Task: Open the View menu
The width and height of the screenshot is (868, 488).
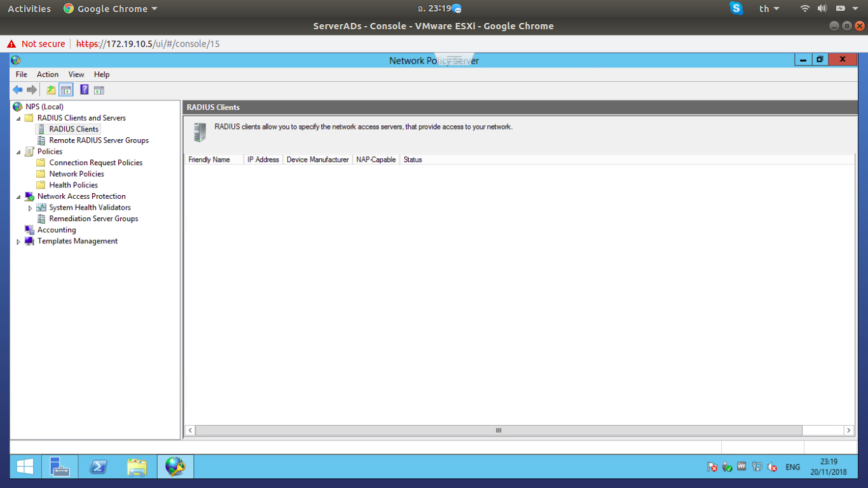Action: pyautogui.click(x=76, y=74)
